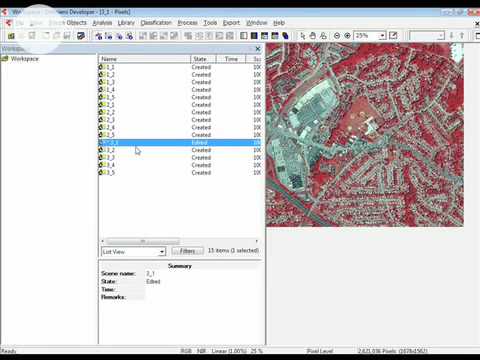Viewport: 480px width, 360px height.
Task: Sort the list by Time column header
Action: (x=231, y=59)
